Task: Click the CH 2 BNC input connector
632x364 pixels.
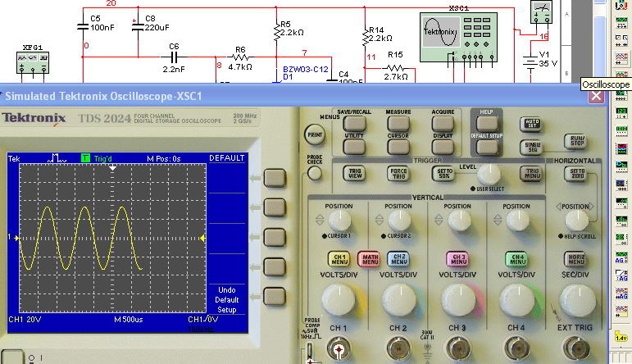Action: pyautogui.click(x=398, y=349)
